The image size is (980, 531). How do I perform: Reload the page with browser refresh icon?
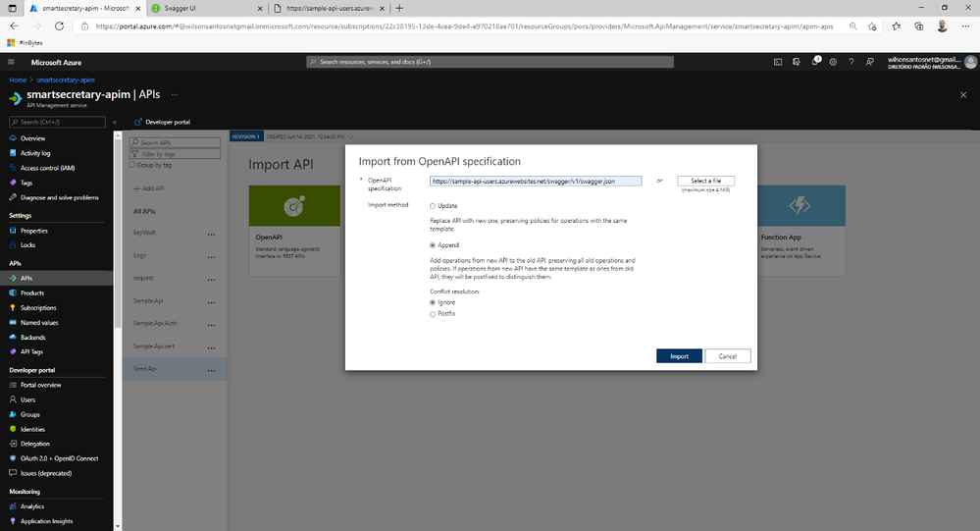(60, 27)
